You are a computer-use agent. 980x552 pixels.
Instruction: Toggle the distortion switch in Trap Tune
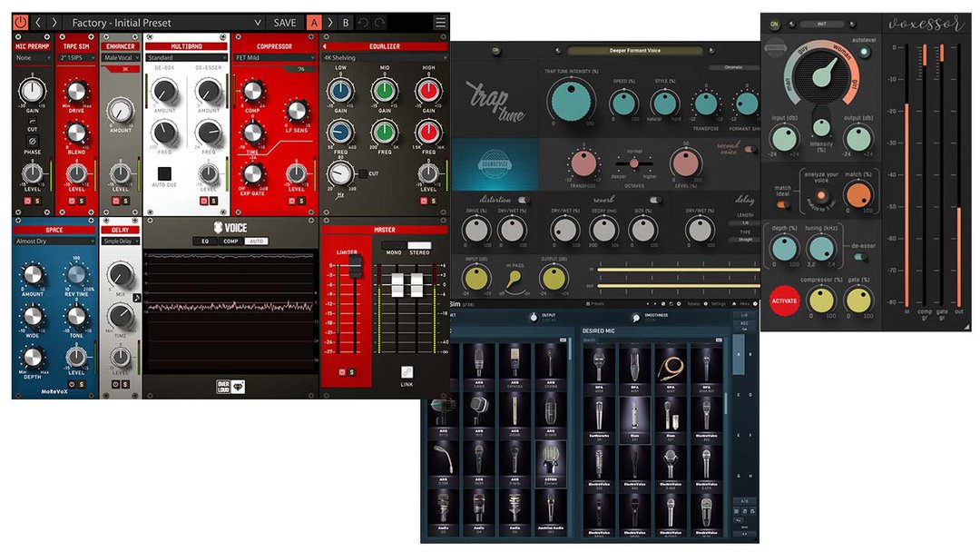[x=524, y=200]
